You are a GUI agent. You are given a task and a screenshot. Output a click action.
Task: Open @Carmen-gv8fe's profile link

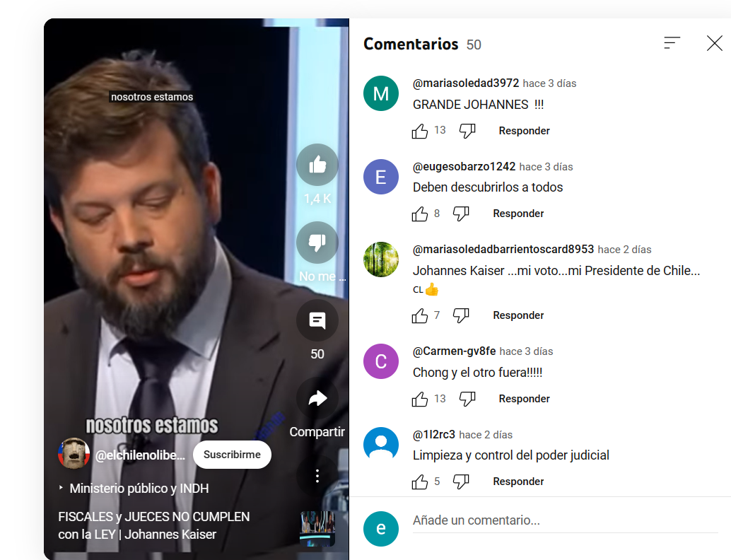[454, 351]
